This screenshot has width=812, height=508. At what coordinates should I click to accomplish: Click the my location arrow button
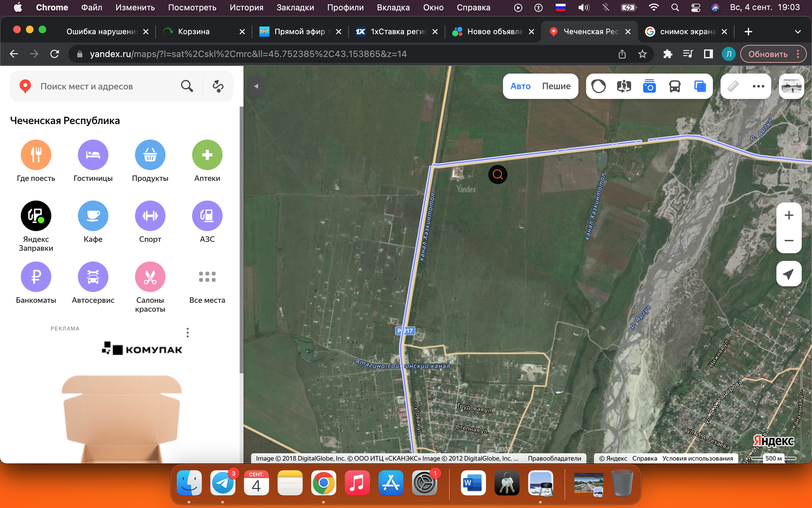788,274
